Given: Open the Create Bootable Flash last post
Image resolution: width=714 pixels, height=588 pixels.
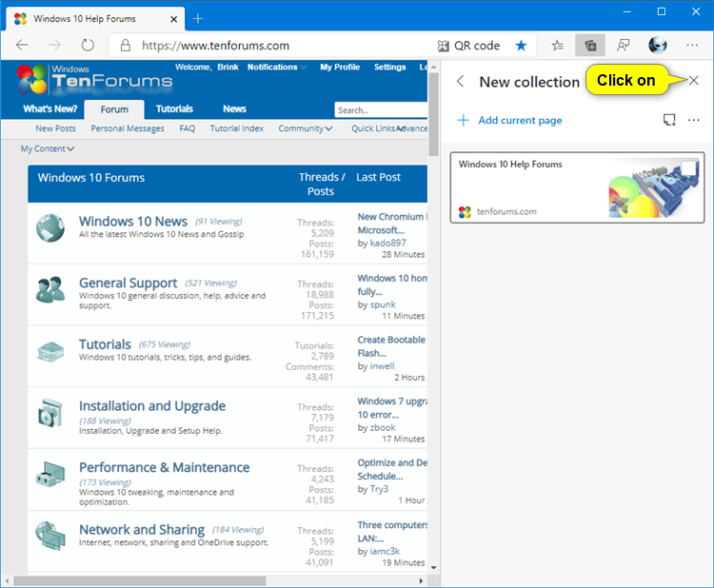Looking at the screenshot, I should pos(391,346).
